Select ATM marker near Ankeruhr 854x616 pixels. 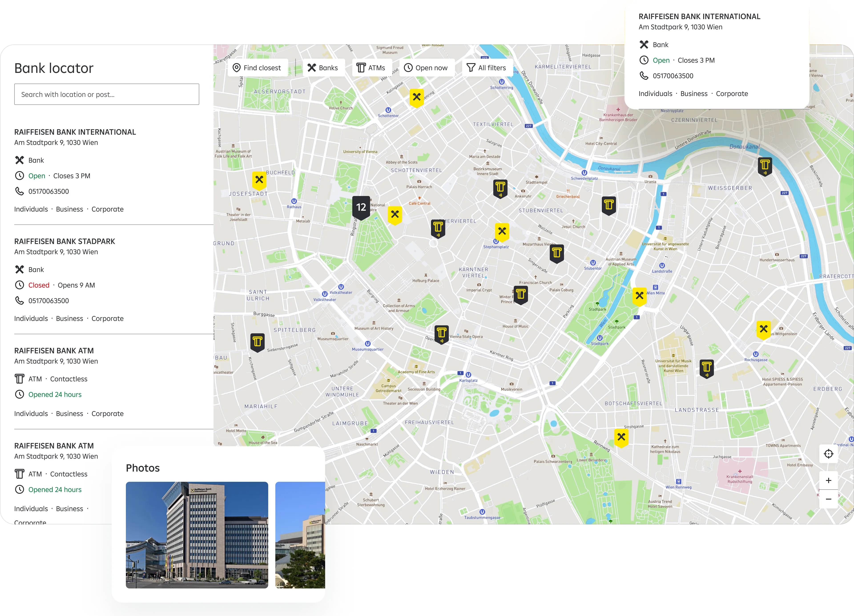(500, 188)
